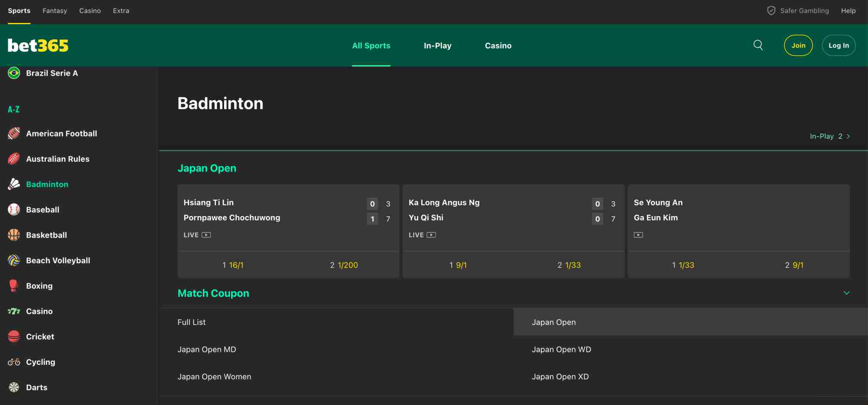
Task: Click the bet365 logo
Action: (x=38, y=45)
